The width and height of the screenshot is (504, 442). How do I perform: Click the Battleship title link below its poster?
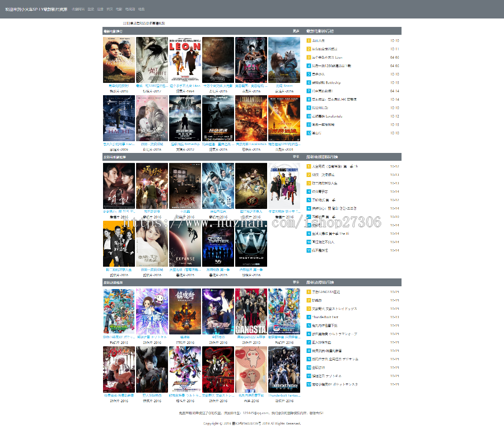point(185,145)
